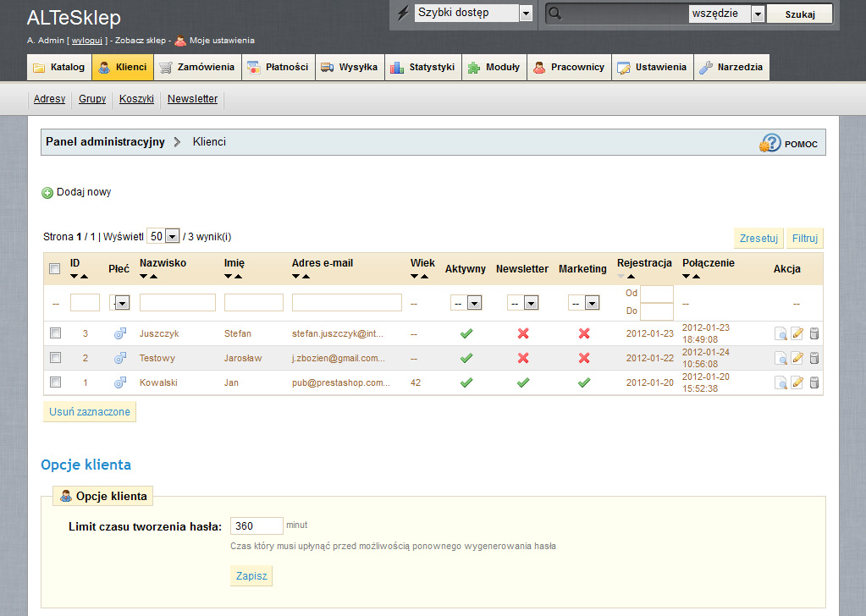This screenshot has height=616, width=866.
Task: Open the wszędzie search scope dropdown
Action: point(726,14)
